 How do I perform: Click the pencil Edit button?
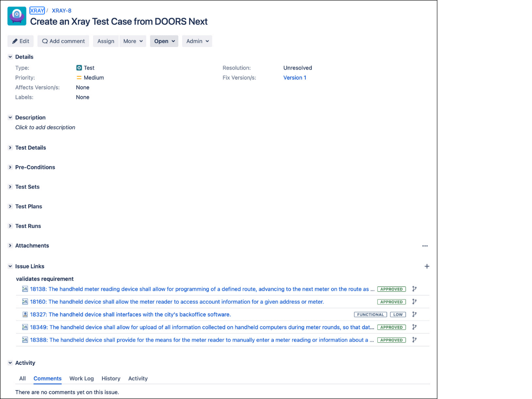coord(21,41)
